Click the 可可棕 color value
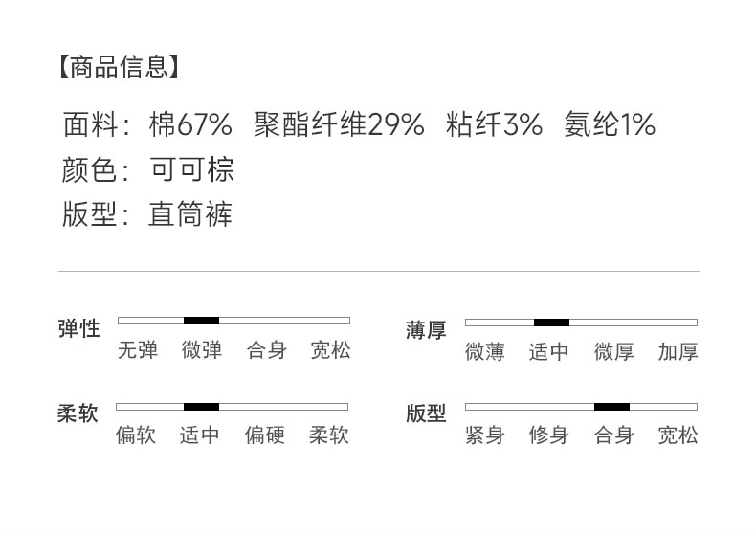 click(191, 169)
